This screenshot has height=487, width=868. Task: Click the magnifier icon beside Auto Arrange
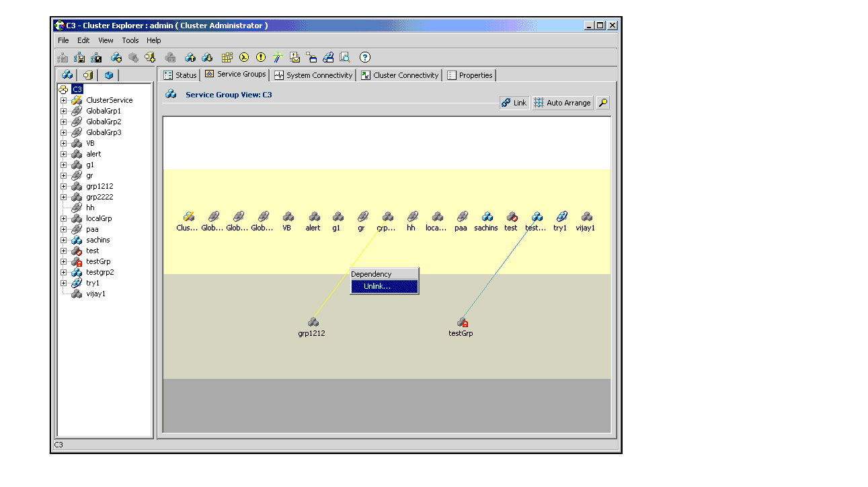pos(603,103)
